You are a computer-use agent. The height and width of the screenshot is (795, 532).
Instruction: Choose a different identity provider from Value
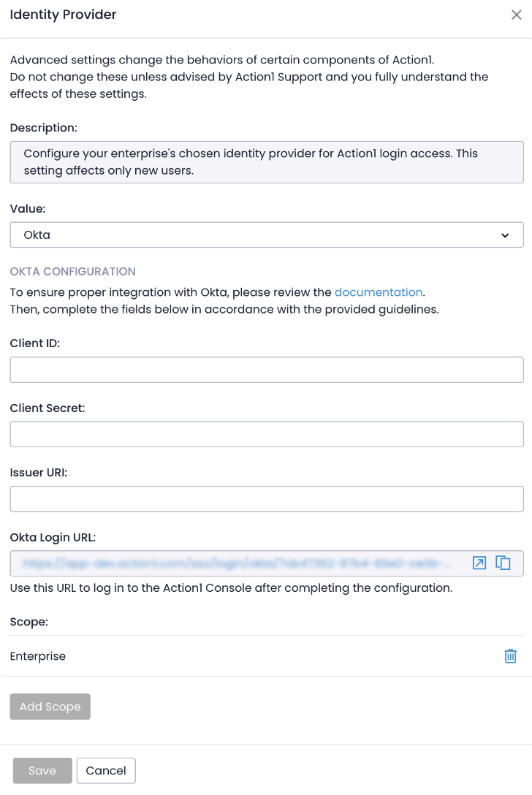[x=267, y=235]
